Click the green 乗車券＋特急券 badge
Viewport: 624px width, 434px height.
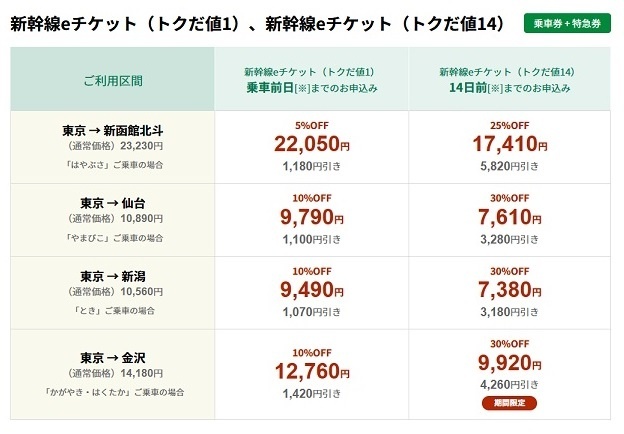point(567,23)
